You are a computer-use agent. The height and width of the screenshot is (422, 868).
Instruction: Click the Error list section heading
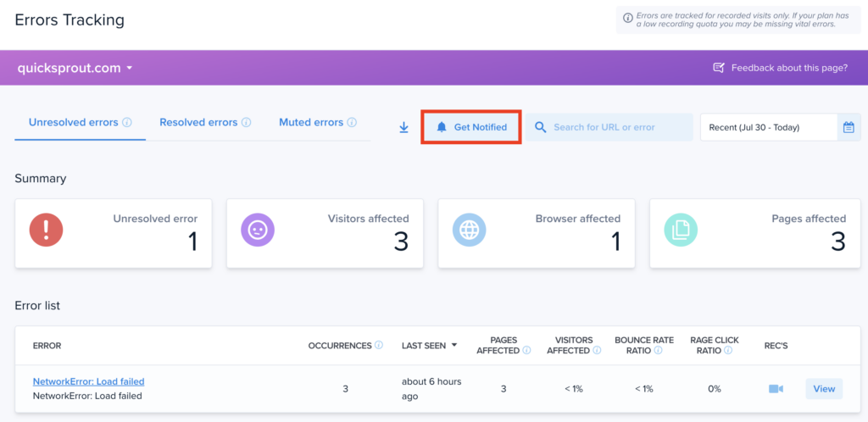click(37, 305)
